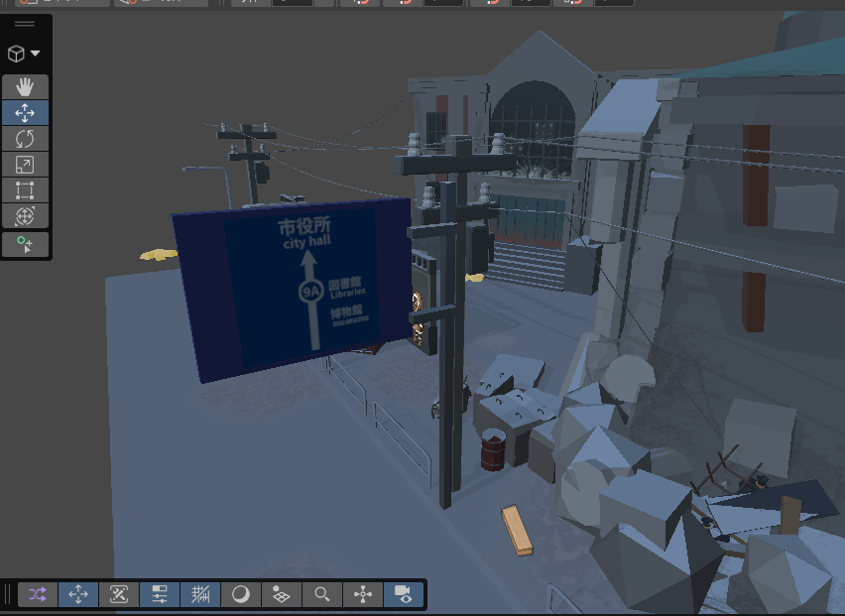845x616 pixels.
Task: Select the Rect transform tool
Action: (x=25, y=190)
